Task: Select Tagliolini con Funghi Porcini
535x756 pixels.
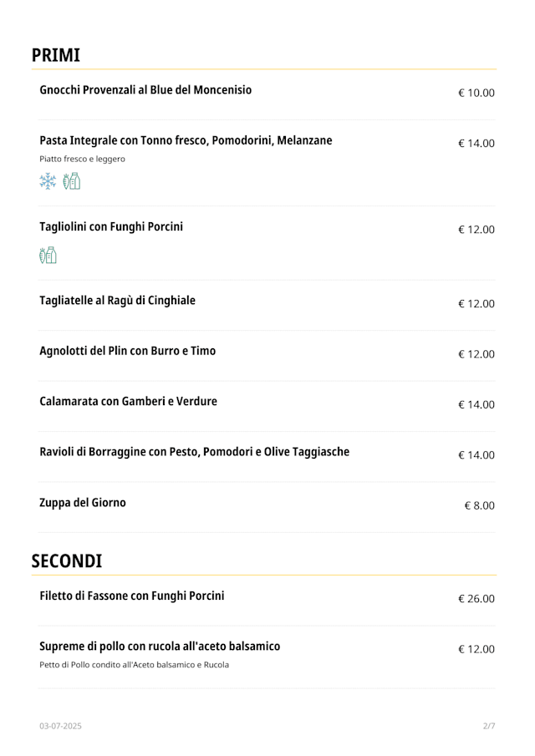Action: [x=111, y=226]
